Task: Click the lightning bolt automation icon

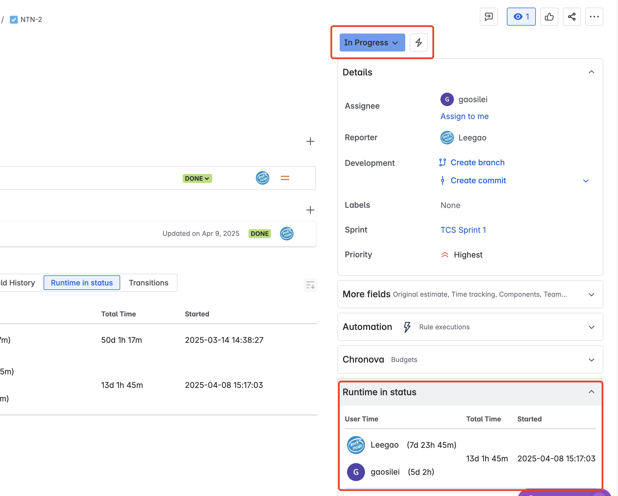Action: 419,43
